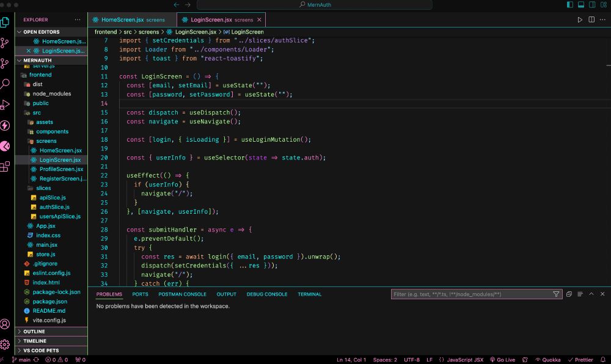This screenshot has width=611, height=364.
Task: Close the bottom panel
Action: pyautogui.click(x=602, y=294)
